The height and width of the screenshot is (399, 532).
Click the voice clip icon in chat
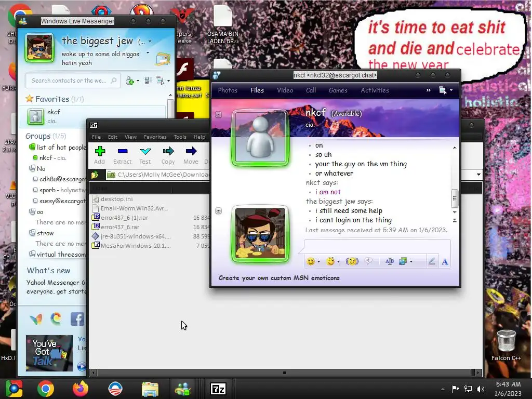click(368, 261)
